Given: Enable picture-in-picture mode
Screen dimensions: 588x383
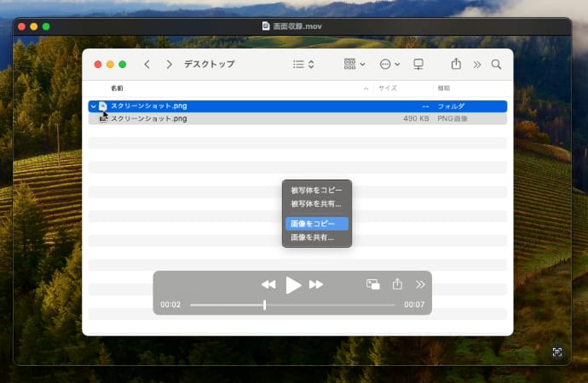Looking at the screenshot, I should coord(372,284).
